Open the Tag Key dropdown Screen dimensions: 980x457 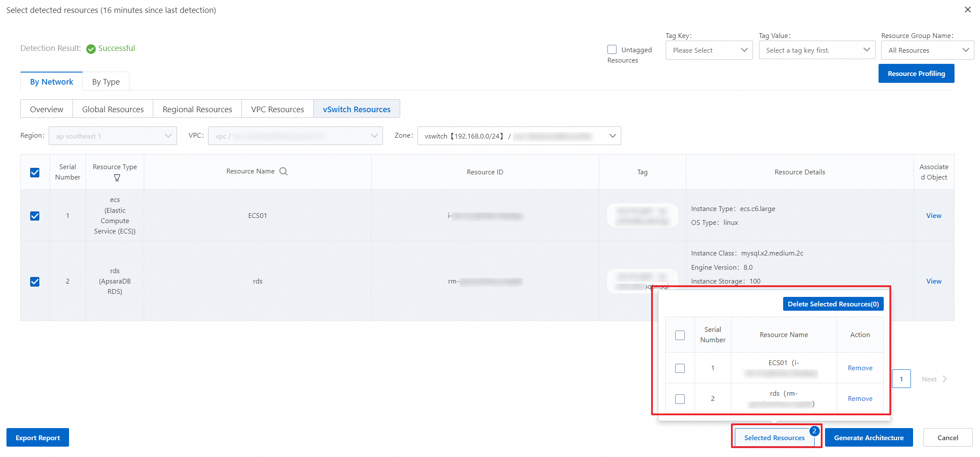(x=709, y=50)
